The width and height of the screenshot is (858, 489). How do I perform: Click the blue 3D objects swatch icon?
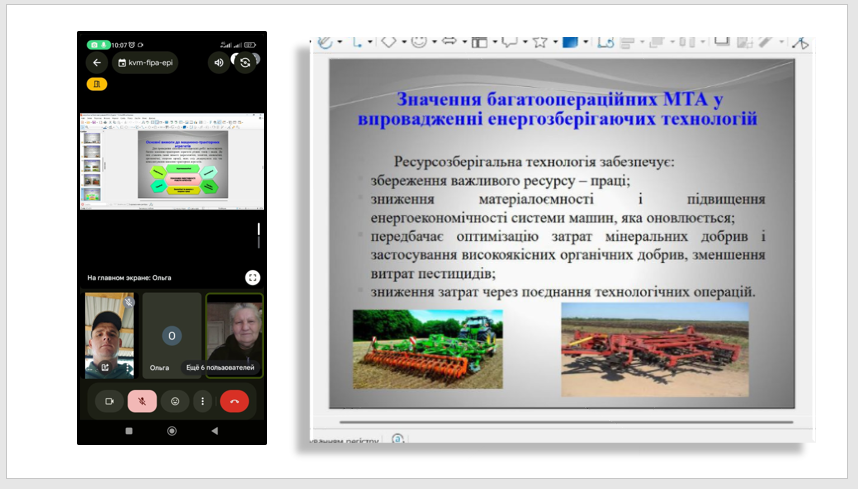click(x=569, y=41)
